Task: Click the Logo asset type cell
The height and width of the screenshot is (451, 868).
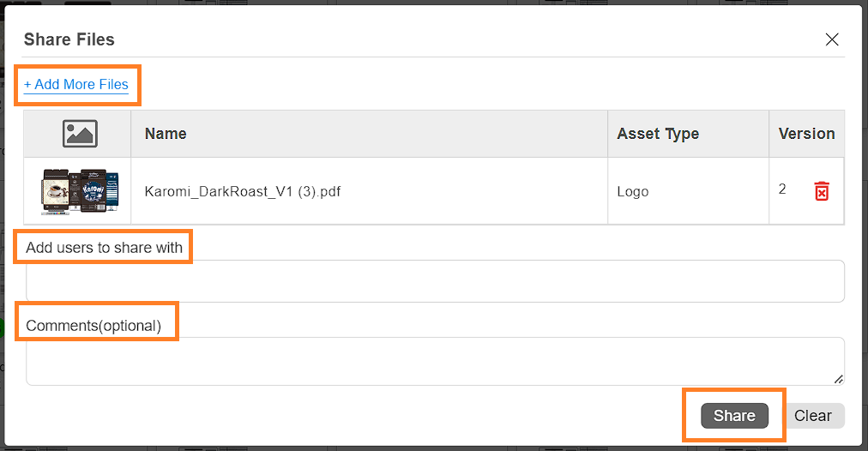Action: [x=633, y=191]
